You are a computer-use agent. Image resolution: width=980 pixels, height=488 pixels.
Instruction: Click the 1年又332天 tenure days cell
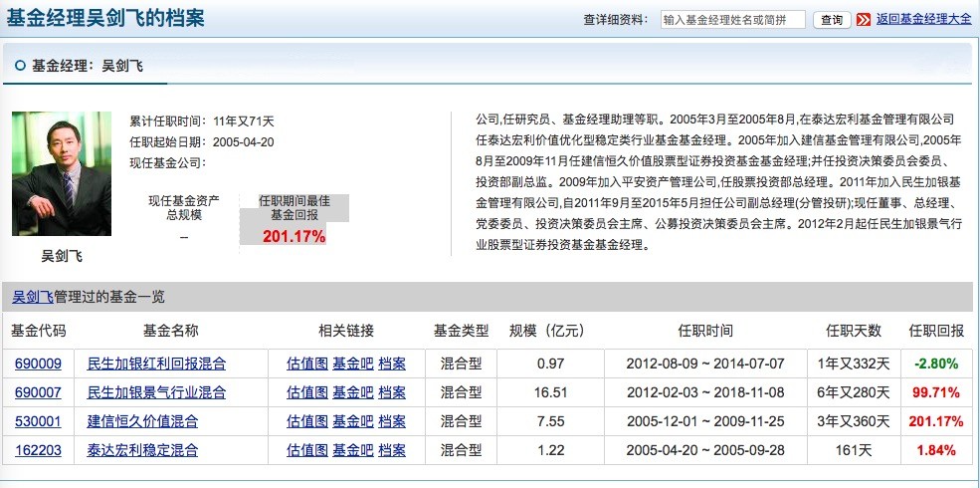coord(853,364)
